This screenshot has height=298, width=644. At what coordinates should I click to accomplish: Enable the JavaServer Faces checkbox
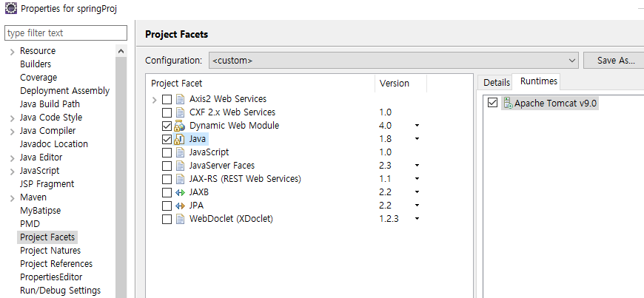coord(167,166)
